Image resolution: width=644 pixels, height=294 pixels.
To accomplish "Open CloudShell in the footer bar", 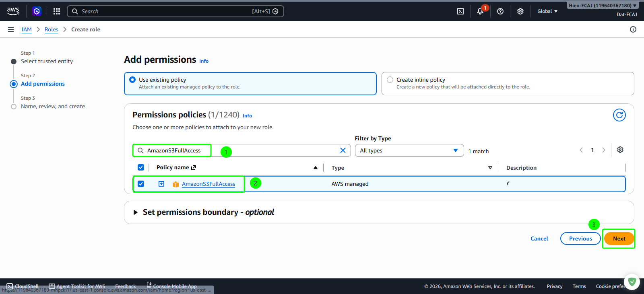I will click(x=23, y=286).
